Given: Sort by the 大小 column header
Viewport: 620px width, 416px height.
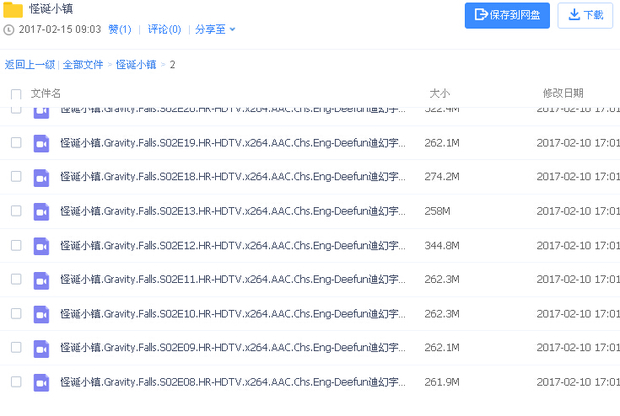Looking at the screenshot, I should point(440,94).
